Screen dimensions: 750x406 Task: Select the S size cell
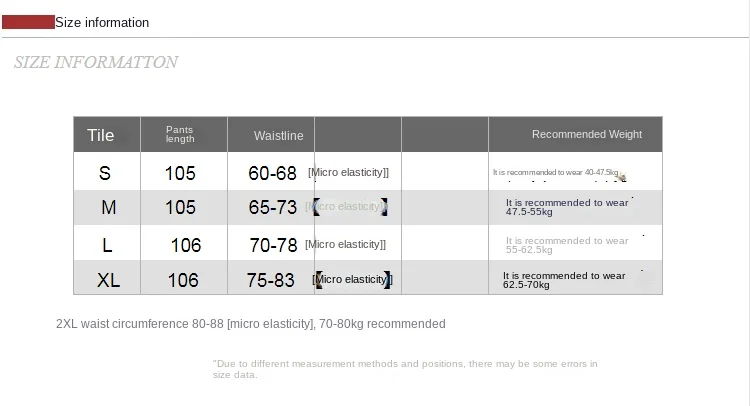(105, 173)
